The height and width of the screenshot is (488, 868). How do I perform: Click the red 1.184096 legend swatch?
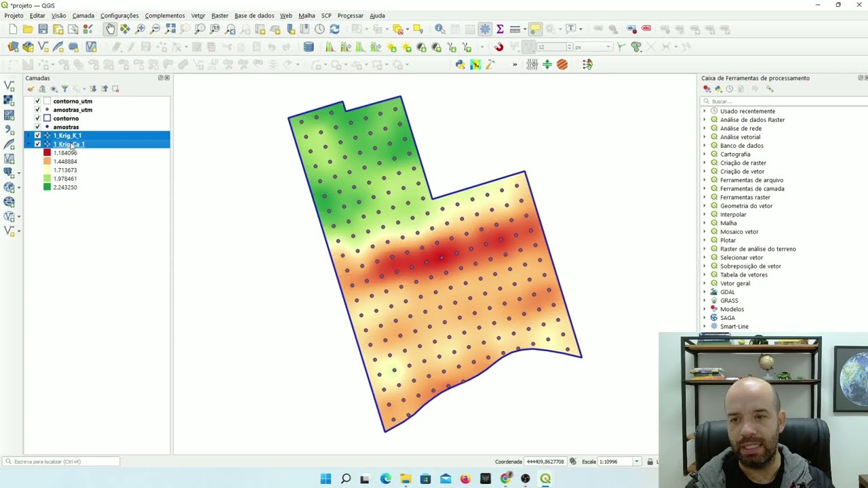pos(47,153)
